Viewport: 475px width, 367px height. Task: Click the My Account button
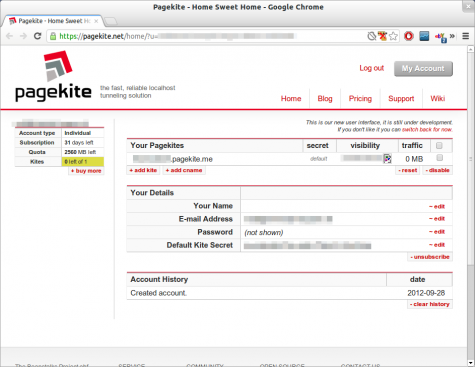click(x=423, y=69)
